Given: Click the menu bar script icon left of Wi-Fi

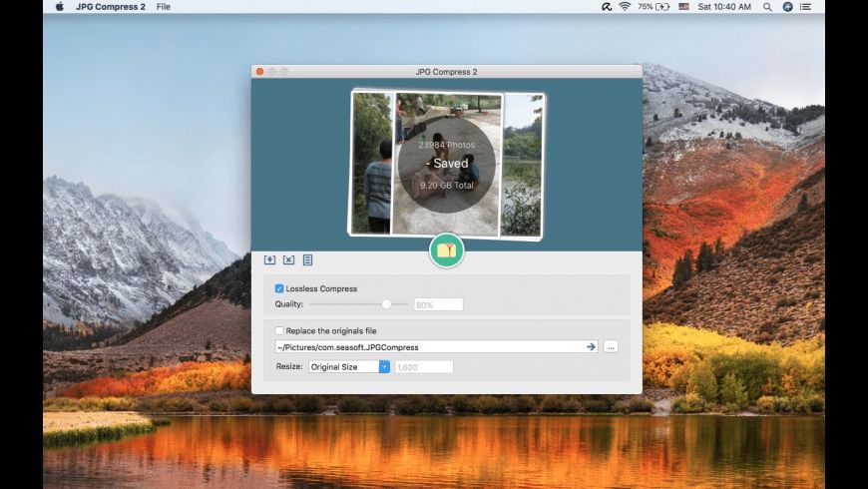Looking at the screenshot, I should tap(607, 7).
